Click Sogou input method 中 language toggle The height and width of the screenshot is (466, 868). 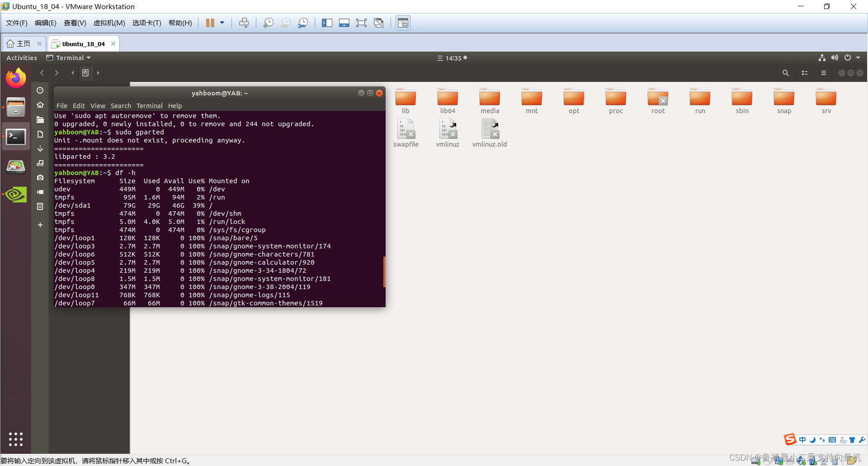tap(802, 440)
